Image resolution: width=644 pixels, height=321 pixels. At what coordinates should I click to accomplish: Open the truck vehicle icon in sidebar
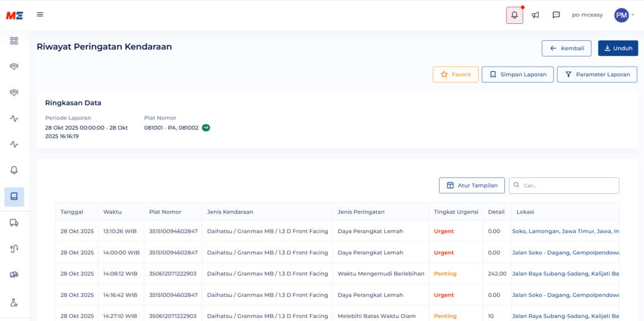tap(14, 222)
